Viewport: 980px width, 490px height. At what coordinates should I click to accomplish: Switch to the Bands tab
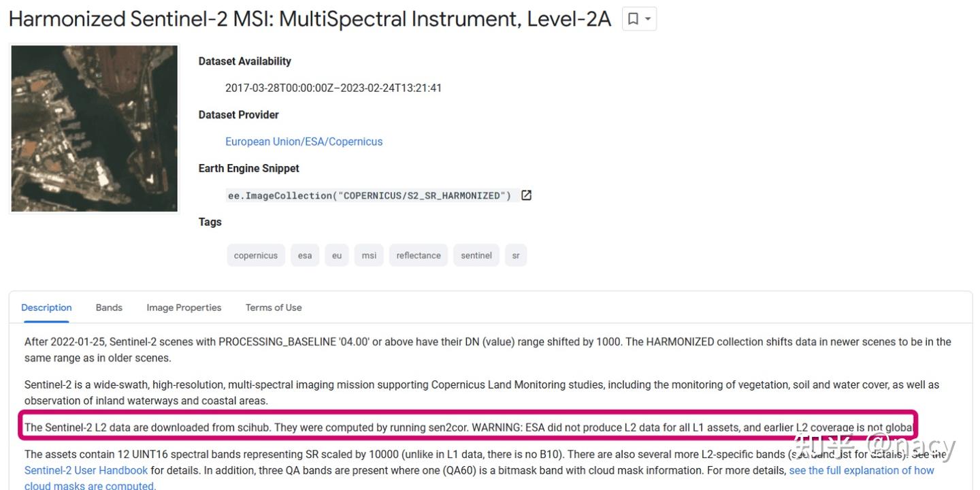109,308
